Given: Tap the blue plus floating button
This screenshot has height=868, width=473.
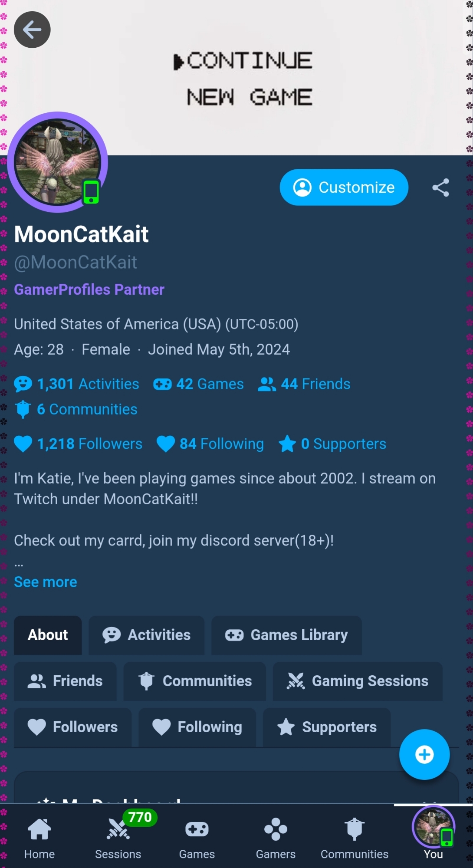Looking at the screenshot, I should (424, 754).
